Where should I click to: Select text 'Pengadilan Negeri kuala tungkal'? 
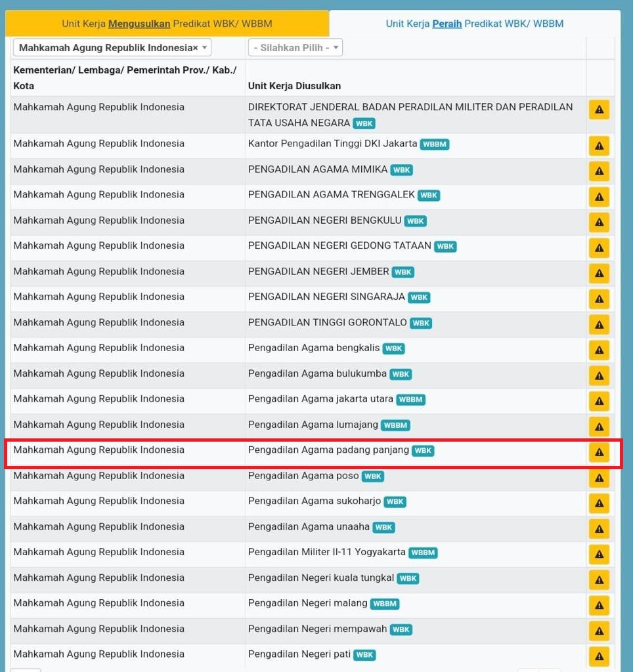tap(321, 577)
